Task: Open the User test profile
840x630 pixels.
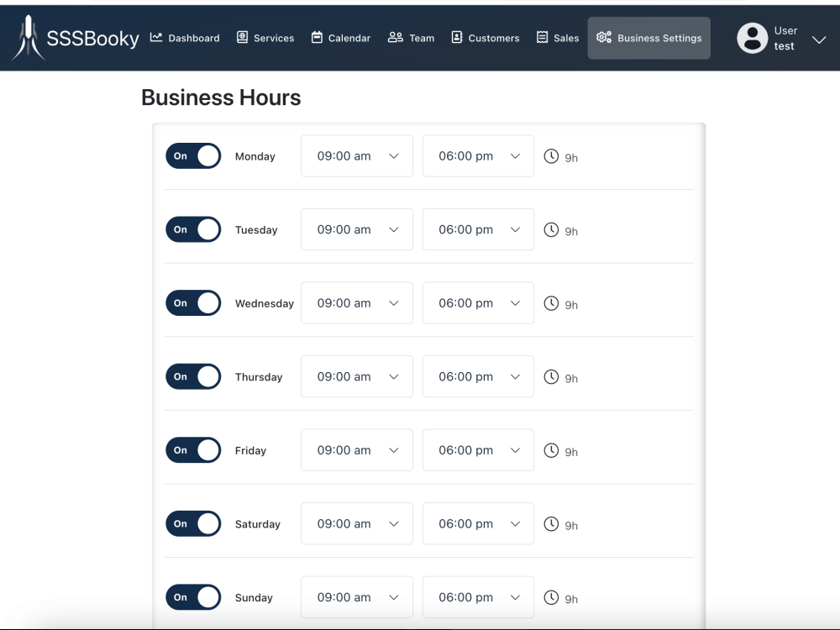Action: [752, 38]
